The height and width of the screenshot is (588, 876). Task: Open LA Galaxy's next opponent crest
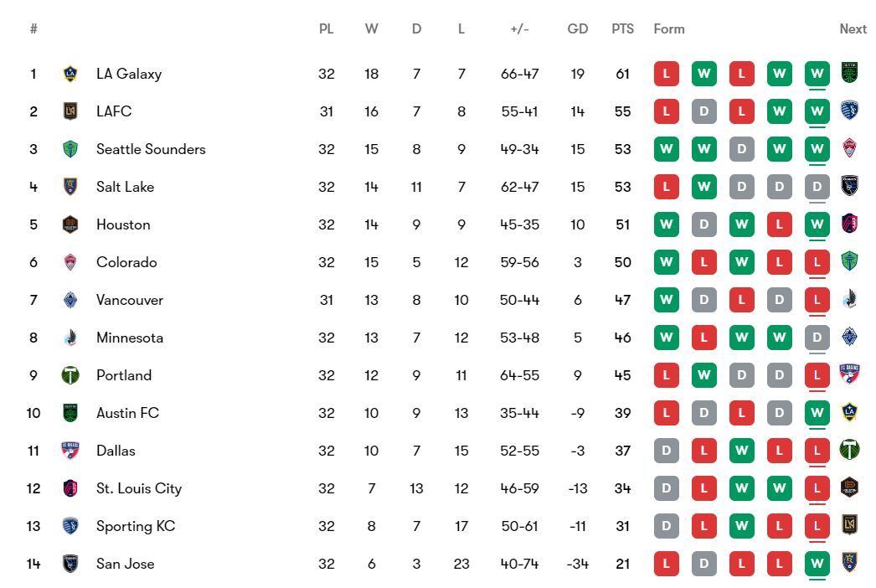click(850, 74)
